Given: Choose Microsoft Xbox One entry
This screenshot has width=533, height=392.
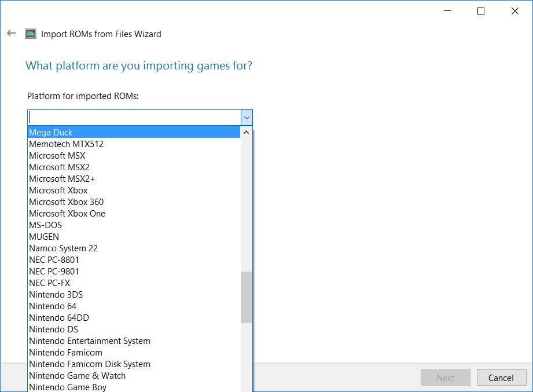Looking at the screenshot, I should (134, 213).
